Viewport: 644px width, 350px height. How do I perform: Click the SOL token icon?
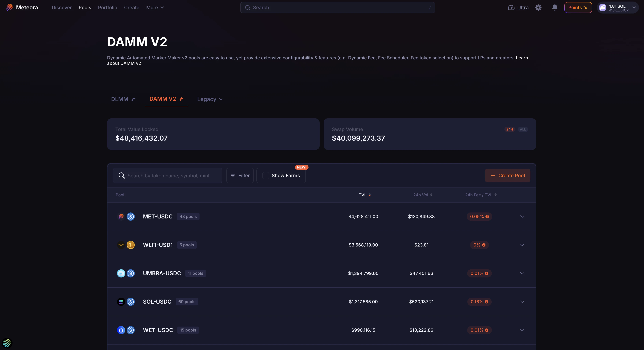[121, 302]
